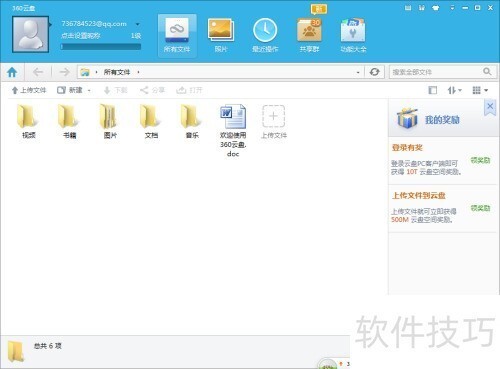This screenshot has height=369, width=500.
Task: Open the title bar main menu dropdown
Action: tap(452, 8)
